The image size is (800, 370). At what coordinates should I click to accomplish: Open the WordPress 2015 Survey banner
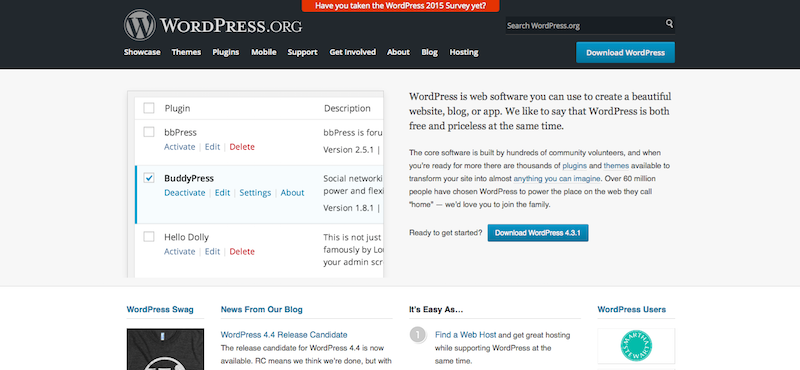[401, 6]
